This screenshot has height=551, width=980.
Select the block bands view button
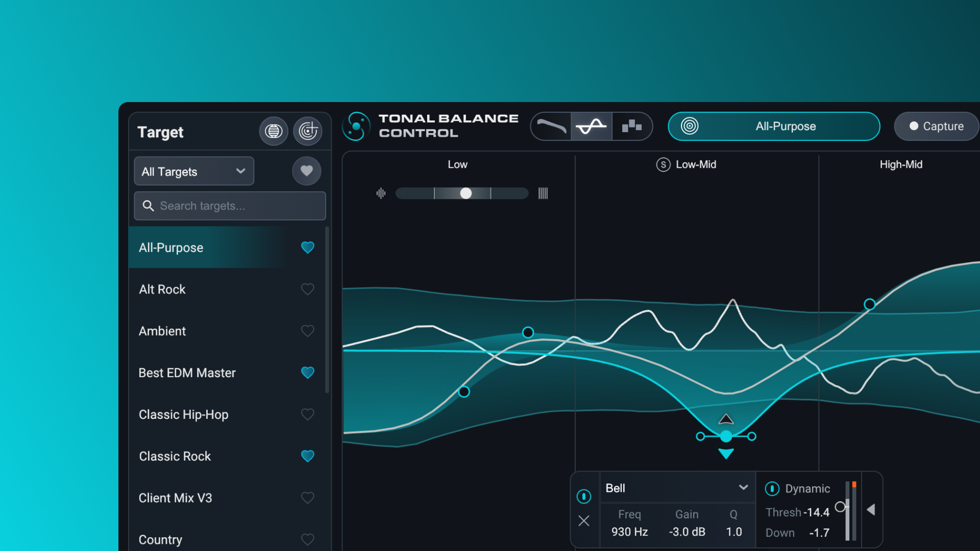pos(632,126)
